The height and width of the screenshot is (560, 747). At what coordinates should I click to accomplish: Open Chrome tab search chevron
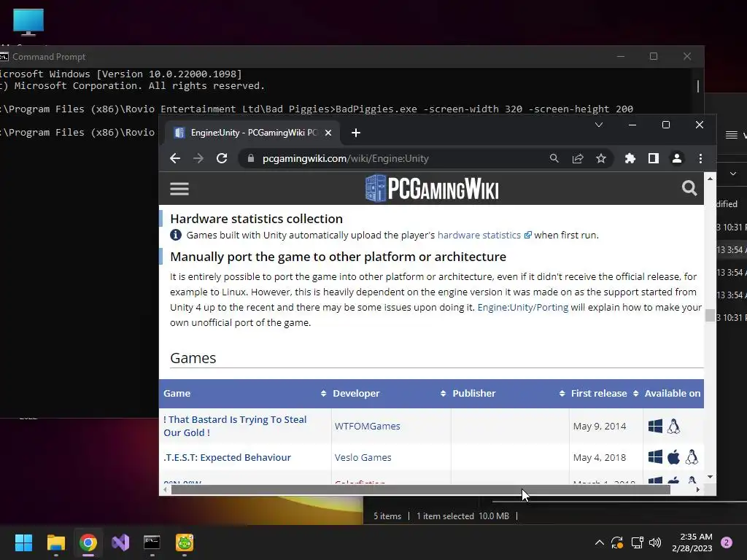point(599,125)
